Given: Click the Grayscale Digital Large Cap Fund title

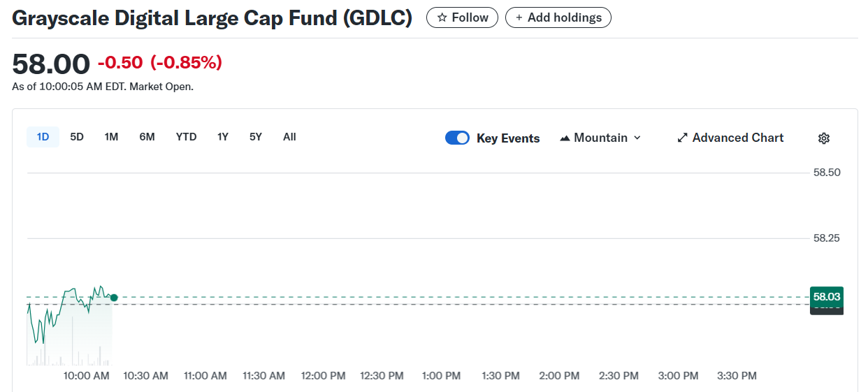Looking at the screenshot, I should tap(212, 18).
